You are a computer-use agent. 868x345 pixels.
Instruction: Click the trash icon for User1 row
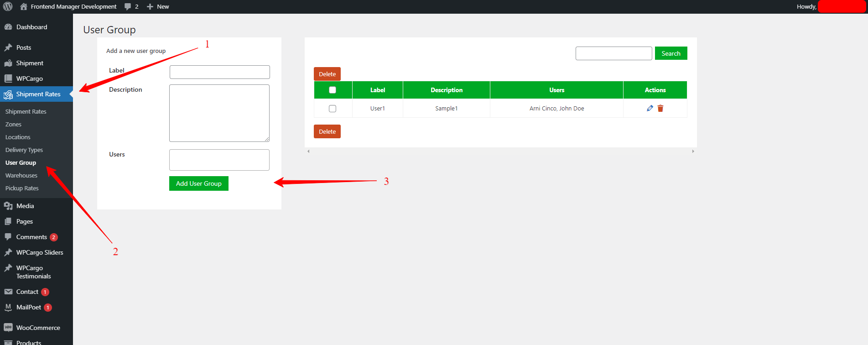[x=660, y=108]
